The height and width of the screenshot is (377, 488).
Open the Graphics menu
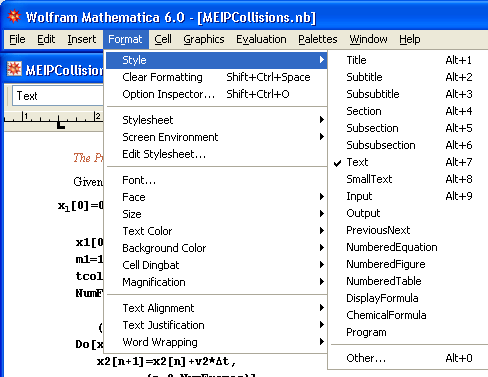point(204,39)
